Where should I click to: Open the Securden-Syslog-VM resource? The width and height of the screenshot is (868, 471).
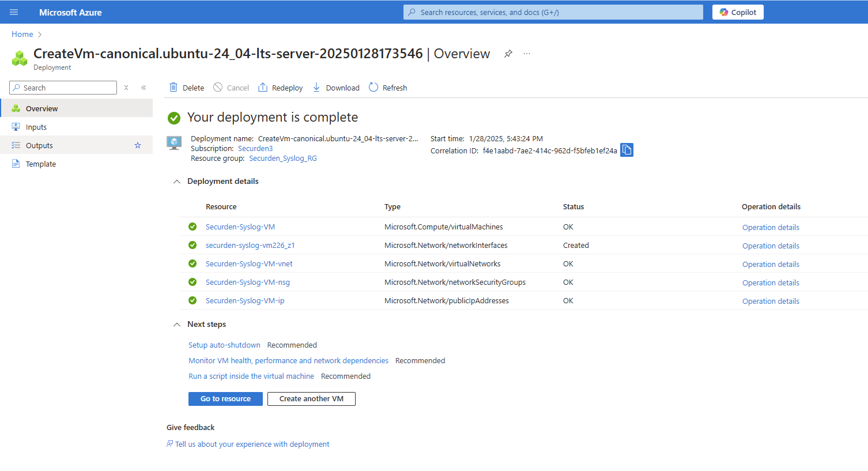[x=240, y=227]
